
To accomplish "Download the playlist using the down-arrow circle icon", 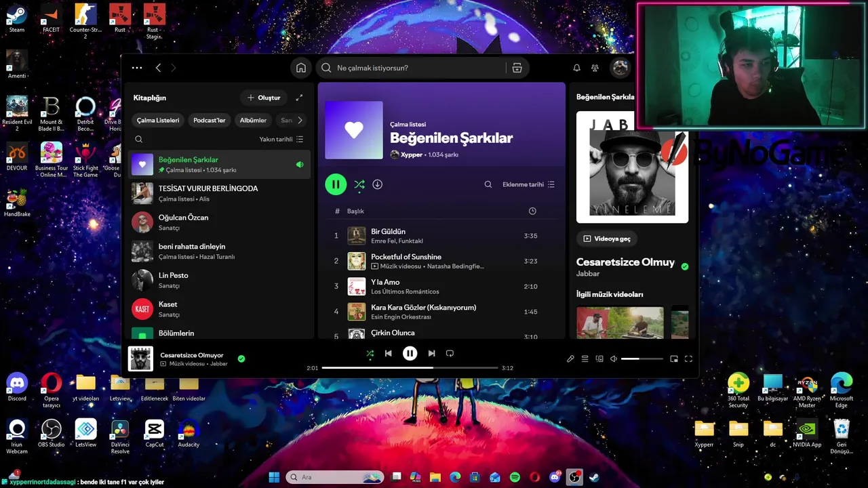I will click(378, 184).
